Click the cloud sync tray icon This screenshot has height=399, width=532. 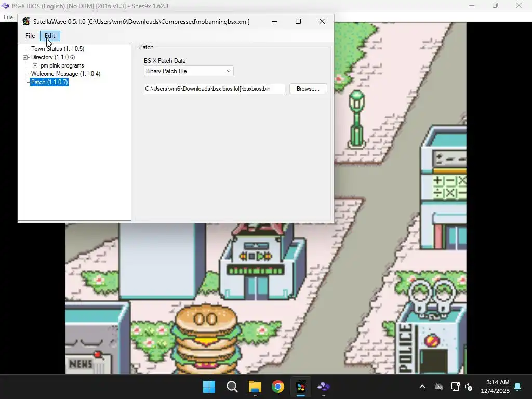[439, 387]
